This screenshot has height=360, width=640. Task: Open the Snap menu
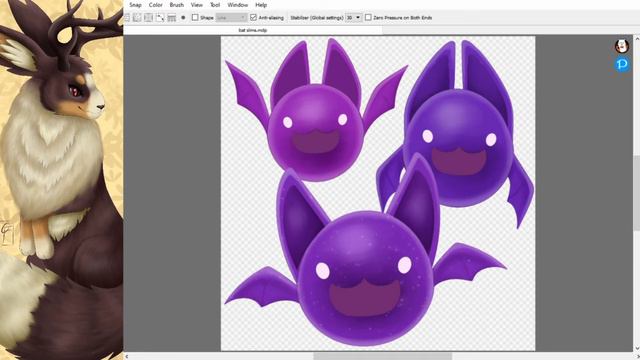135,5
